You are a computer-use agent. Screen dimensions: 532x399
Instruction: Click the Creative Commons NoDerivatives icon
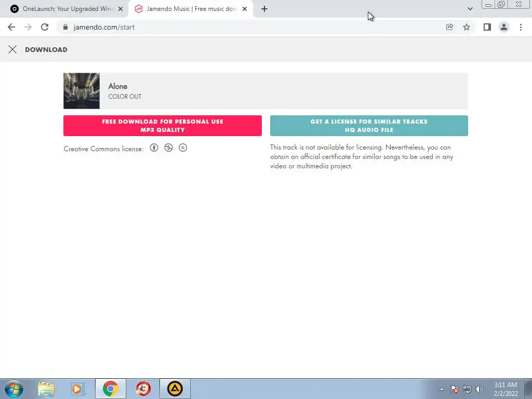pos(183,148)
